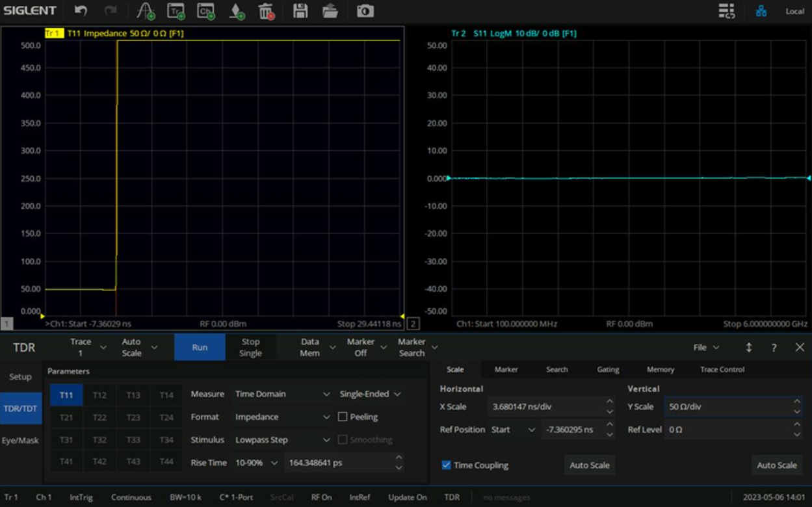The height and width of the screenshot is (507, 812).
Task: Click the camera screenshot icon
Action: tap(365, 11)
